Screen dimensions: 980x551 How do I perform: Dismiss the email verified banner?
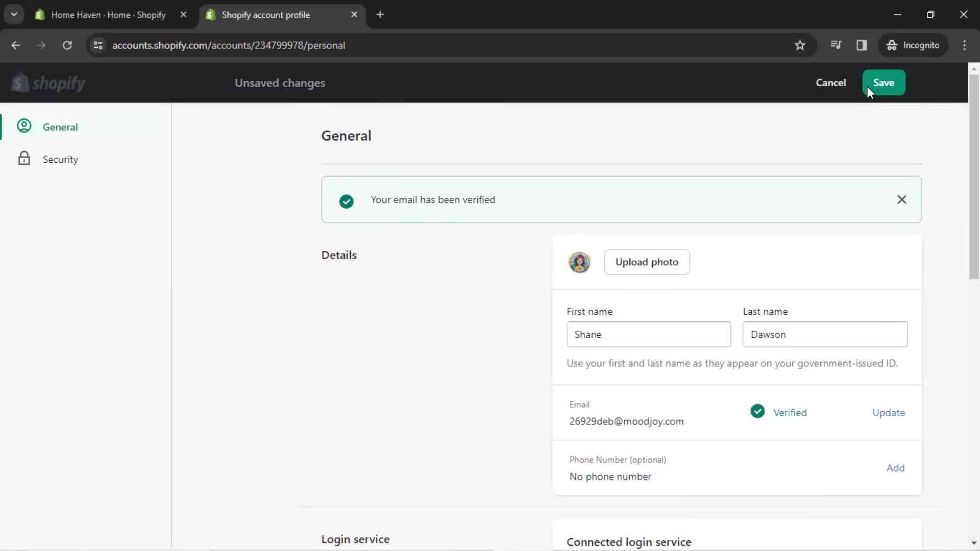[x=901, y=199]
